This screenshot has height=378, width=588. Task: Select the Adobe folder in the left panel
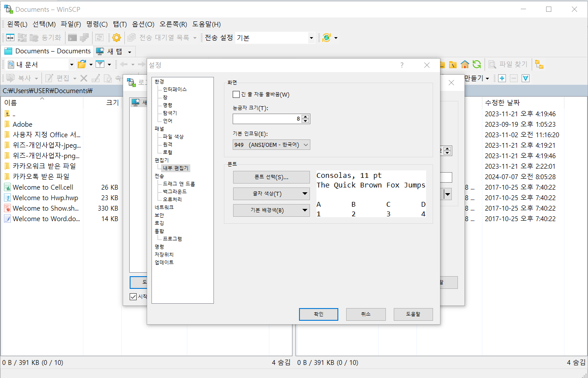(x=22, y=125)
